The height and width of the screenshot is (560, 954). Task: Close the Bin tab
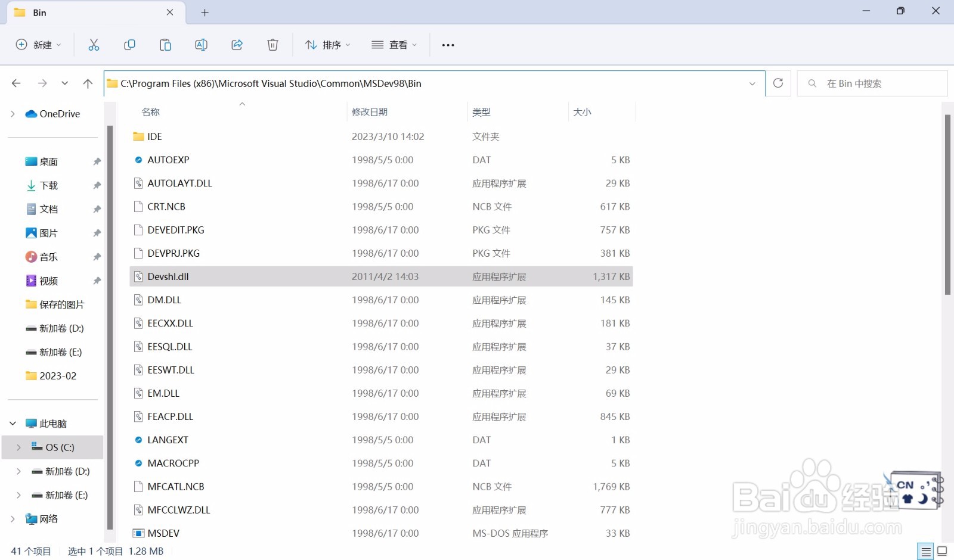[x=170, y=13]
